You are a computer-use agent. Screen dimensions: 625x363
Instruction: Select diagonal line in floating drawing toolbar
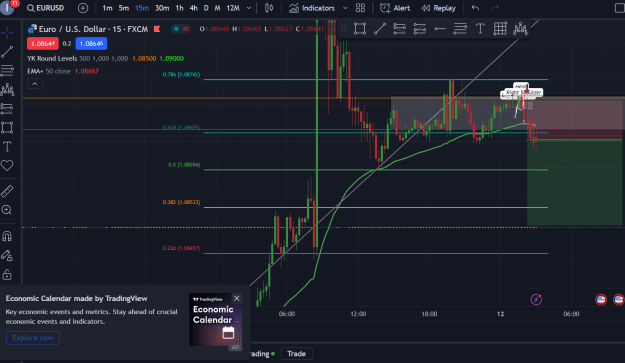tap(380, 28)
